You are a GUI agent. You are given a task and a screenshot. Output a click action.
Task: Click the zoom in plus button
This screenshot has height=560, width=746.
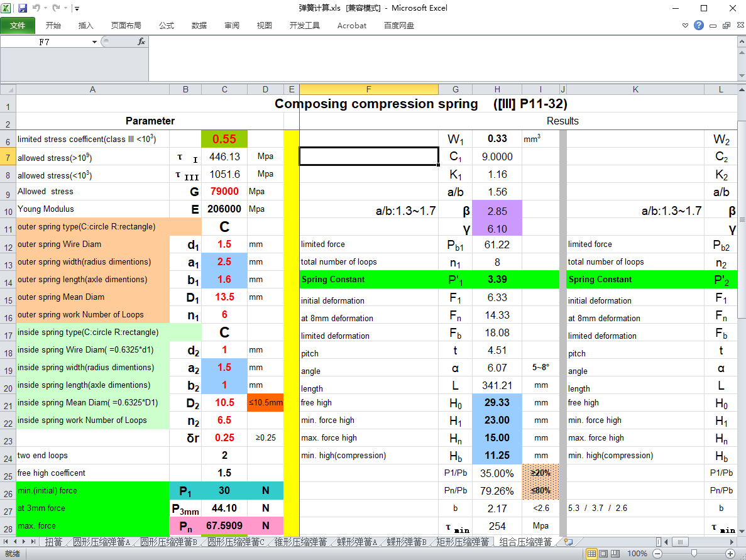pos(730,554)
